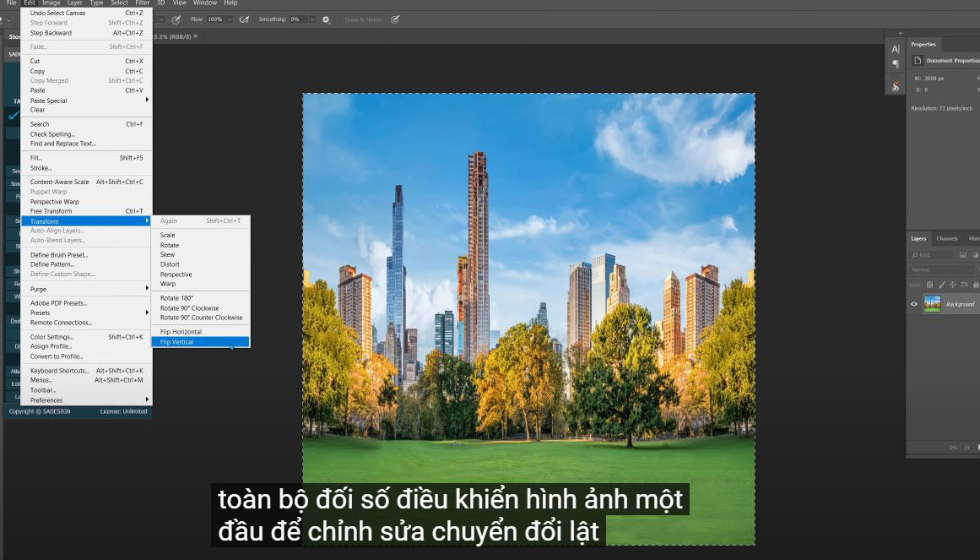
Task: Hide the Background layer with eye icon
Action: 913,304
